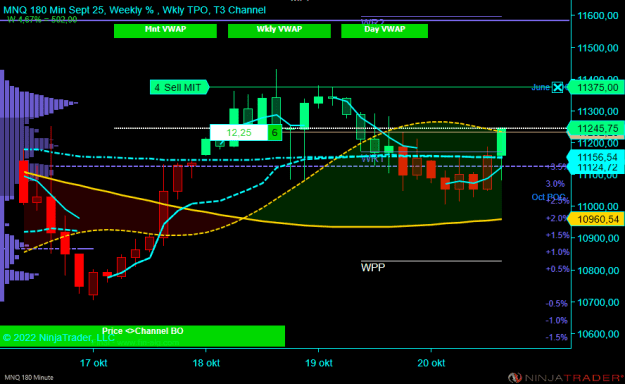This screenshot has height=384, width=625.
Task: Click the 11124,72 cyan price marker
Action: [x=596, y=167]
